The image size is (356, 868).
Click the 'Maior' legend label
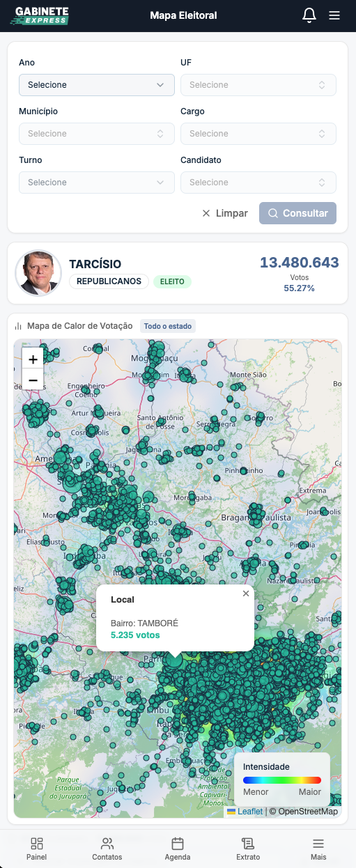(x=310, y=792)
